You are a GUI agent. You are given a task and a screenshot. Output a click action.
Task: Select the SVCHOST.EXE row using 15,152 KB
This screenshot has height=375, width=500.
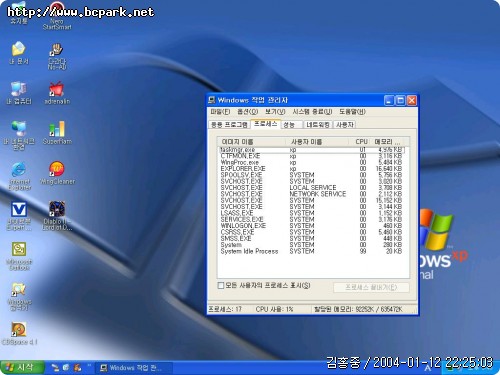(311, 200)
